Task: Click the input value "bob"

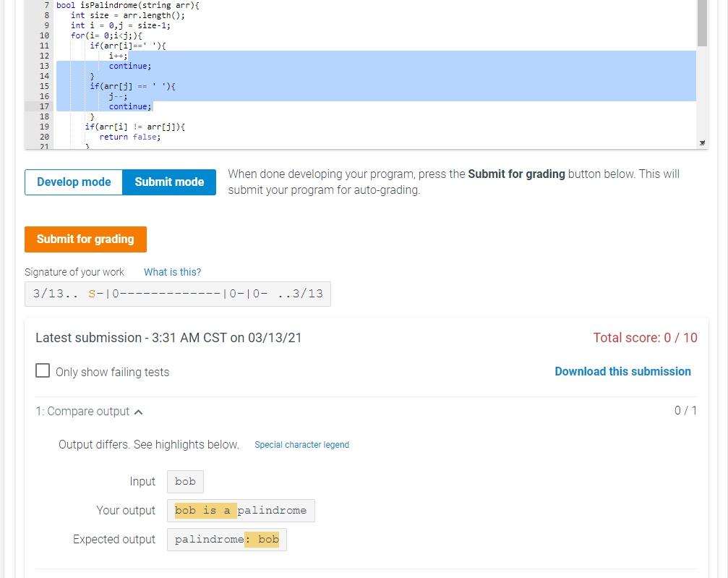Action: [185, 482]
